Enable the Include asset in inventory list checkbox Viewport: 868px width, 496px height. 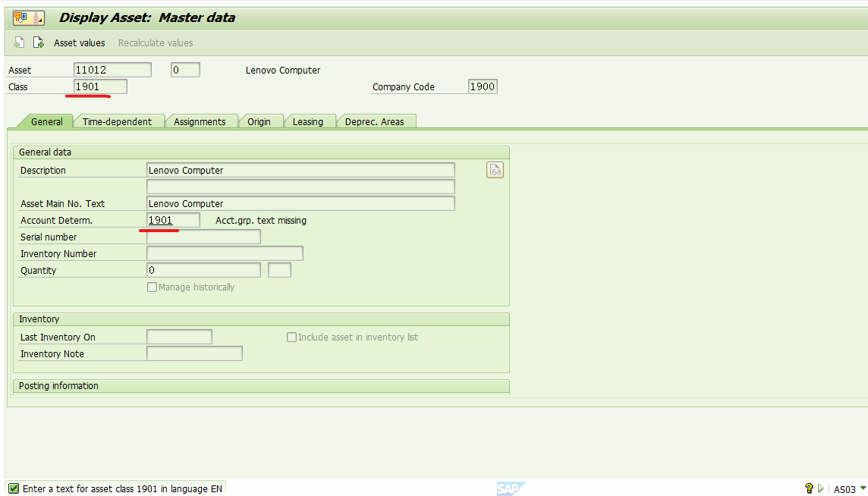tap(291, 337)
